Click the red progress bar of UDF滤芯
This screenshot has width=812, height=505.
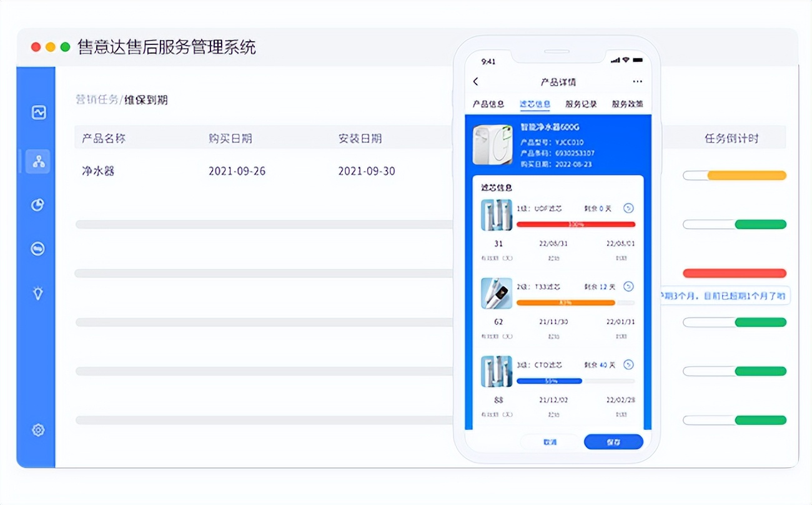coord(575,224)
